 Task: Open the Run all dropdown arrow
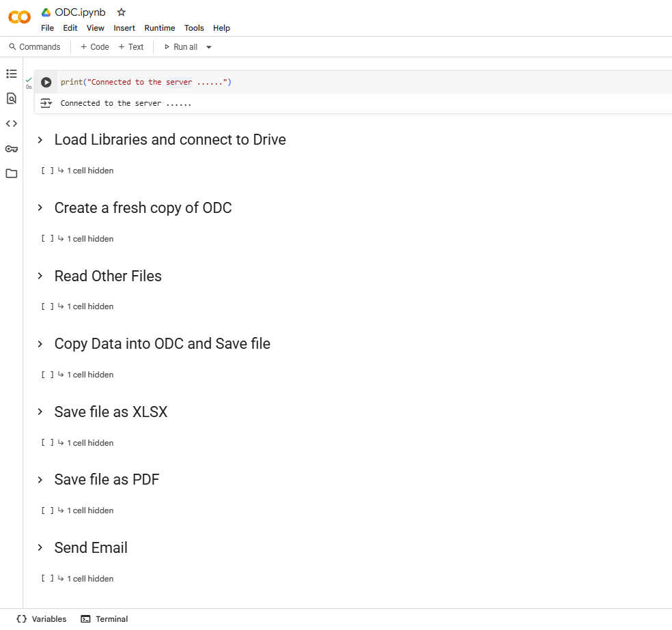[x=209, y=47]
